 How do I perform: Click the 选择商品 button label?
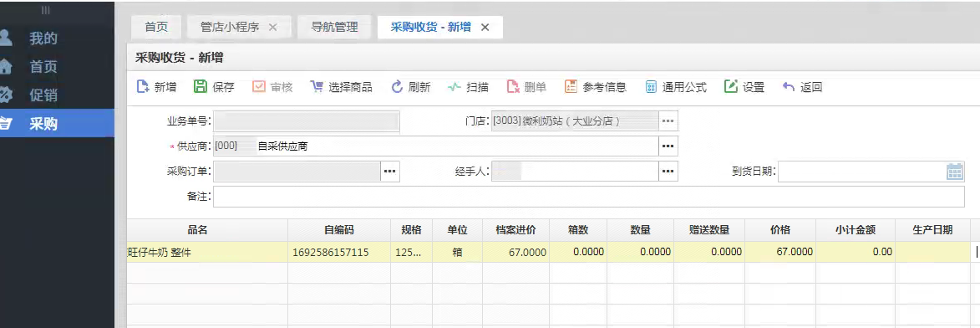[x=351, y=88]
